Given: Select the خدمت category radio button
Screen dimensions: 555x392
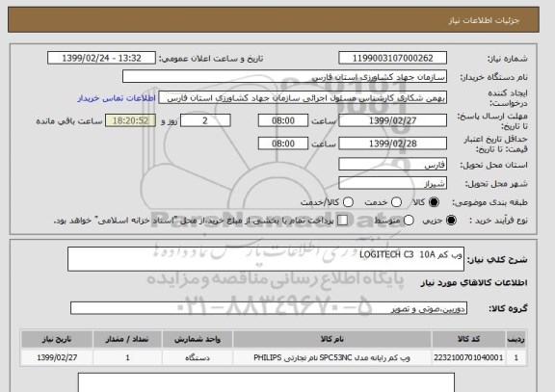Looking at the screenshot, I should (x=396, y=202).
